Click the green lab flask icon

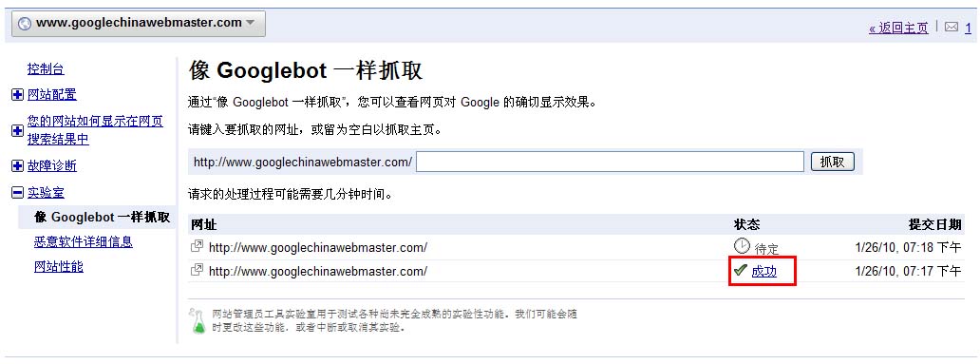click(198, 320)
